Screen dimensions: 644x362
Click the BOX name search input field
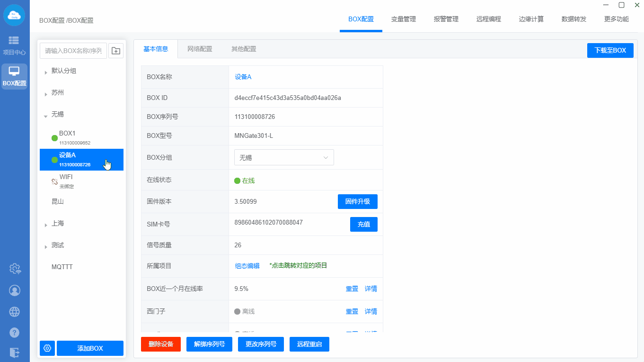[x=73, y=51]
